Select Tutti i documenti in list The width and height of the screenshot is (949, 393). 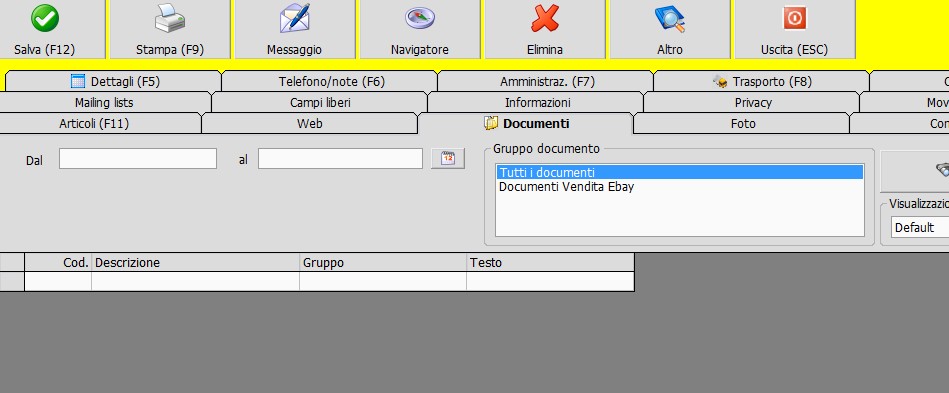click(680, 173)
